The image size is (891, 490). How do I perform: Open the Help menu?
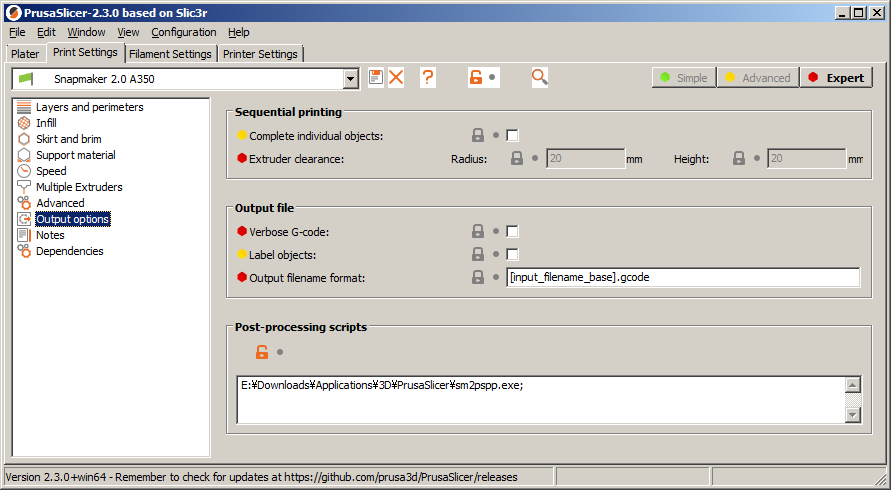[x=239, y=32]
